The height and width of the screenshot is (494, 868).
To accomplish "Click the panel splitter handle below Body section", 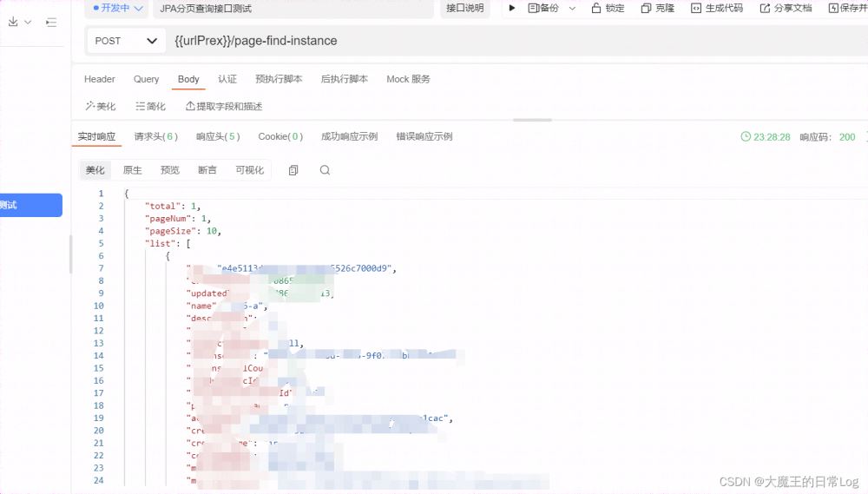I will point(532,120).
